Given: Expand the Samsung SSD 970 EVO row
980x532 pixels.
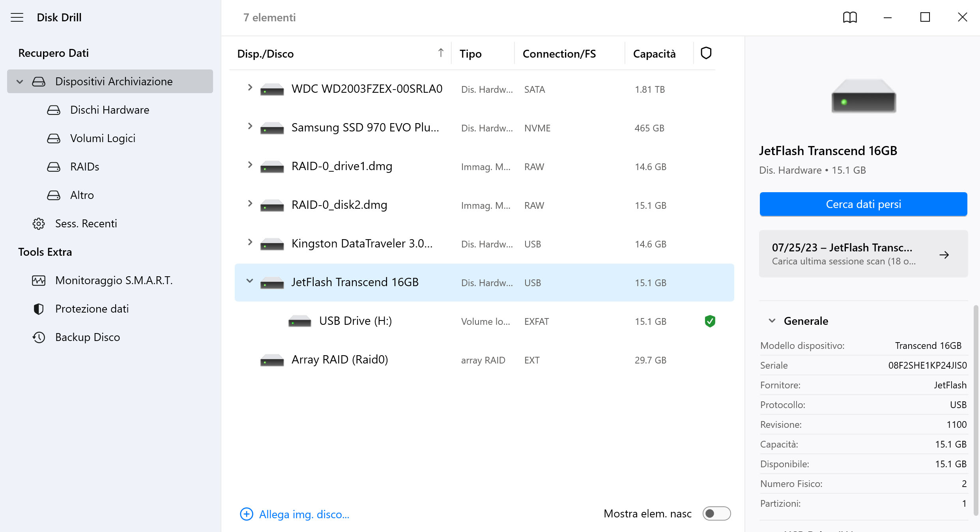Looking at the screenshot, I should coord(250,126).
